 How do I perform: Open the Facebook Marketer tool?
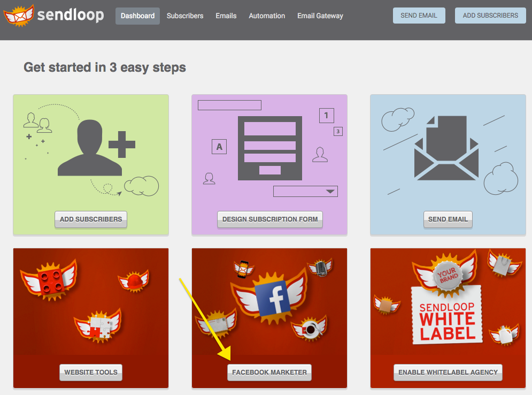coord(269,373)
